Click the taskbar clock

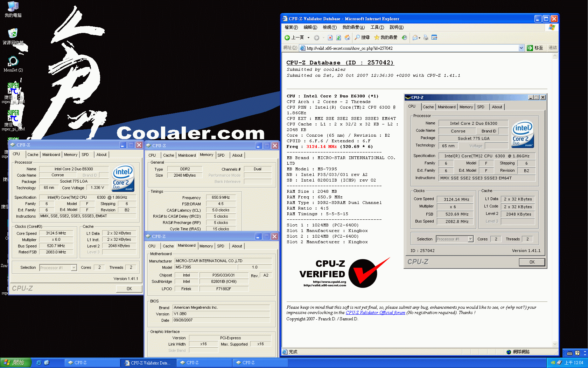point(574,363)
